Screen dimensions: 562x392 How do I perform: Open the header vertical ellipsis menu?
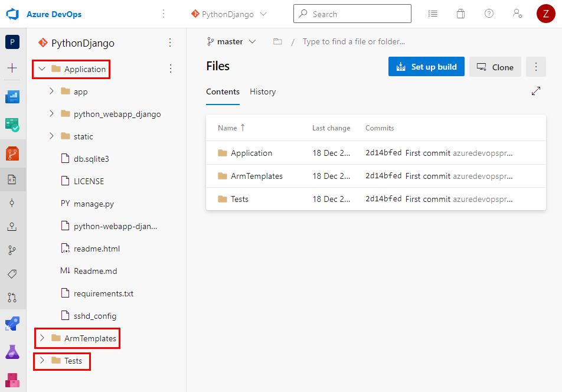click(164, 14)
